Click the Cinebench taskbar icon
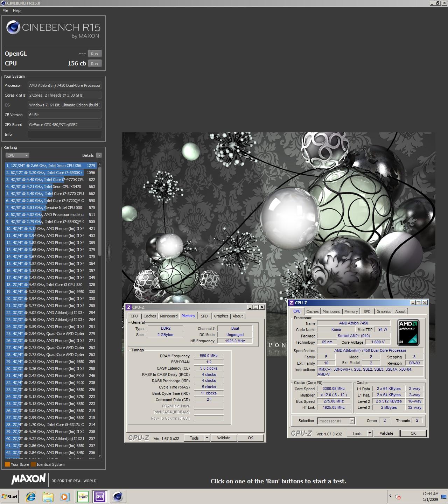Viewport: 448px width, 504px height. click(118, 496)
